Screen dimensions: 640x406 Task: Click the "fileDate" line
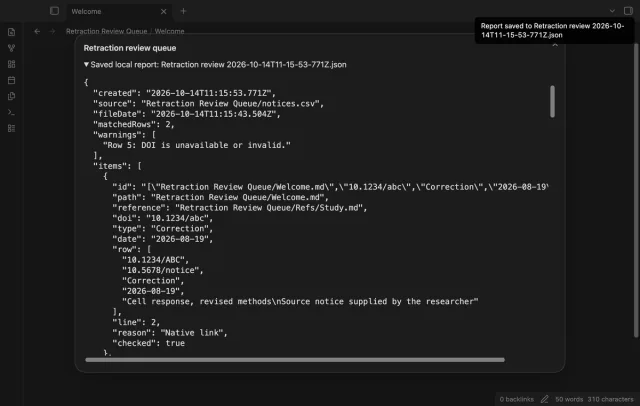(x=187, y=114)
